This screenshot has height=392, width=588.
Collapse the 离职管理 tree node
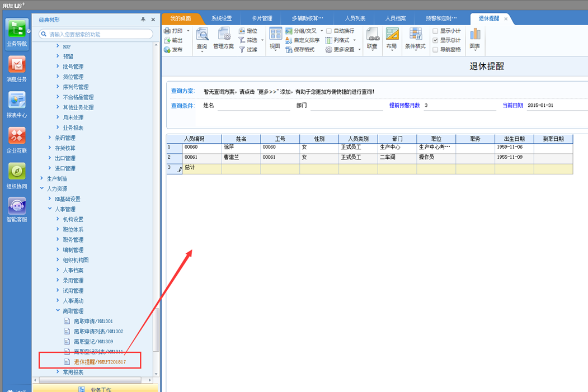tap(58, 311)
